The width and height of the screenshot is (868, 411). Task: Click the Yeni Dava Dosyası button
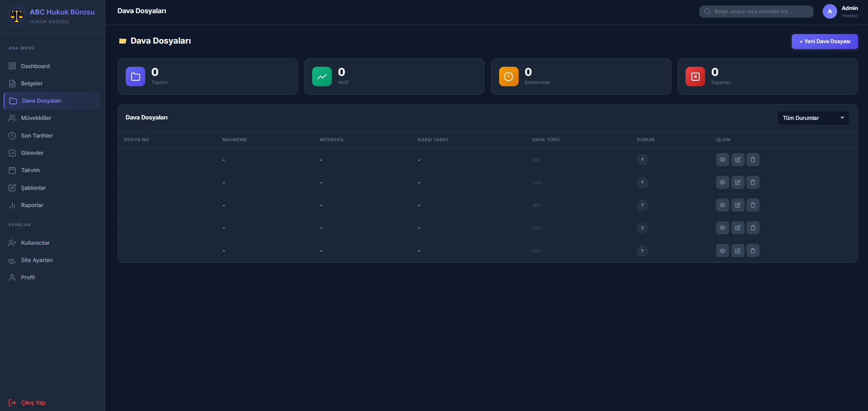click(x=824, y=41)
